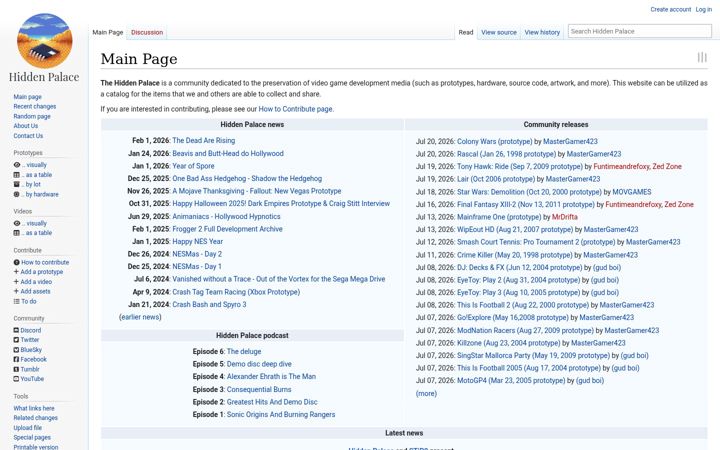
Task: Open user MrDrifta profile link
Action: click(565, 217)
